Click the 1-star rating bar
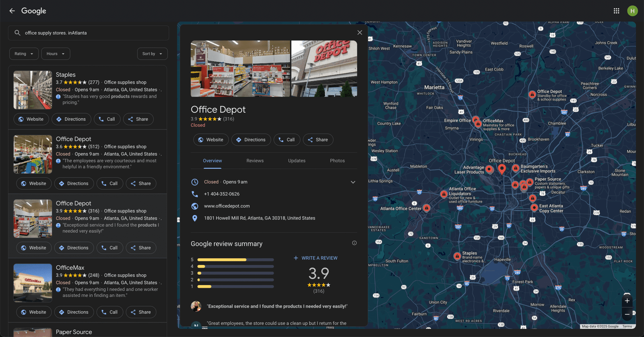This screenshot has width=644, height=337. tap(235, 287)
